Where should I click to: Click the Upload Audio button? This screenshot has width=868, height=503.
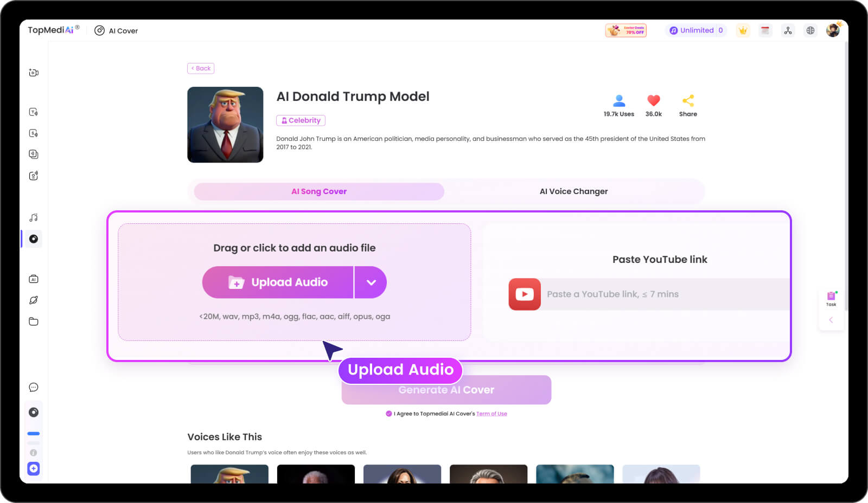pyautogui.click(x=278, y=282)
